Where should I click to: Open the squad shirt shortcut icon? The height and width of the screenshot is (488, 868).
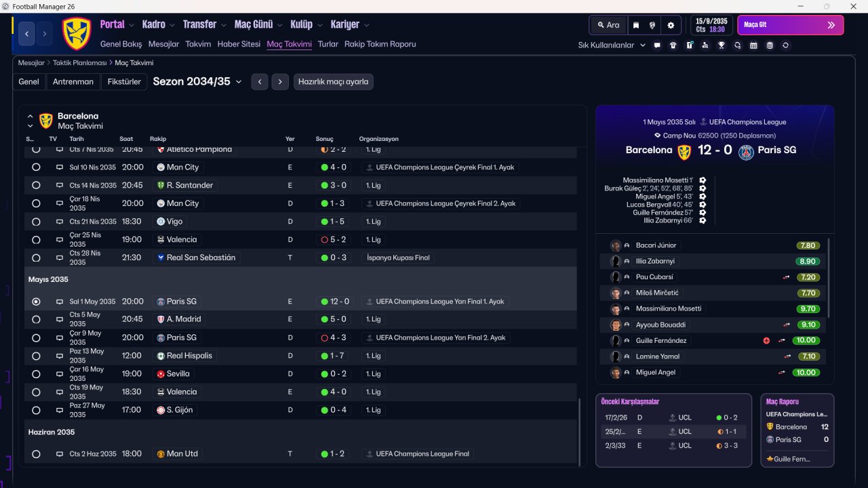point(673,45)
